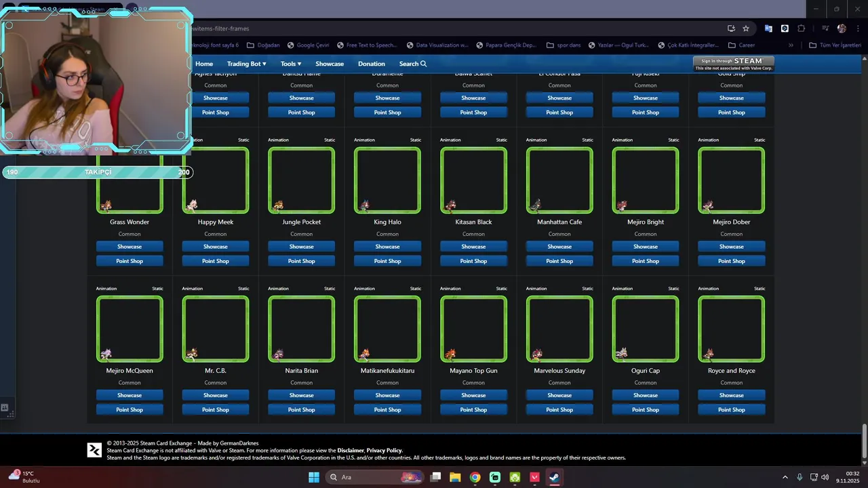Click the Steam Card Exchange footer logo
This screenshot has height=488, width=868.
click(x=94, y=450)
